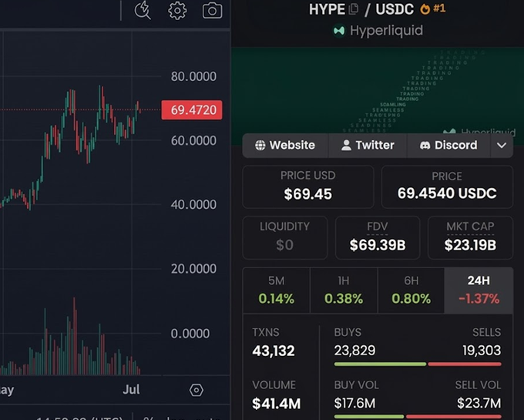Click the trending fire #1 badge
Screen dimensions: 524x420
pos(433,8)
